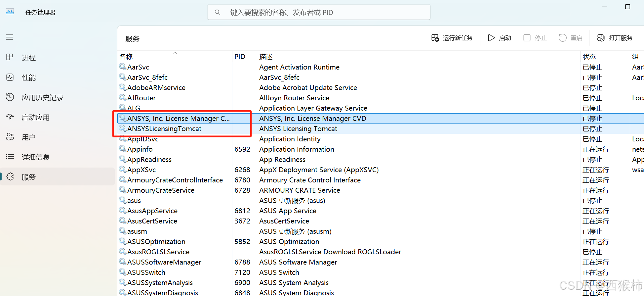
Task: Click the gear icon of ArmouryCrateService
Action: click(123, 190)
